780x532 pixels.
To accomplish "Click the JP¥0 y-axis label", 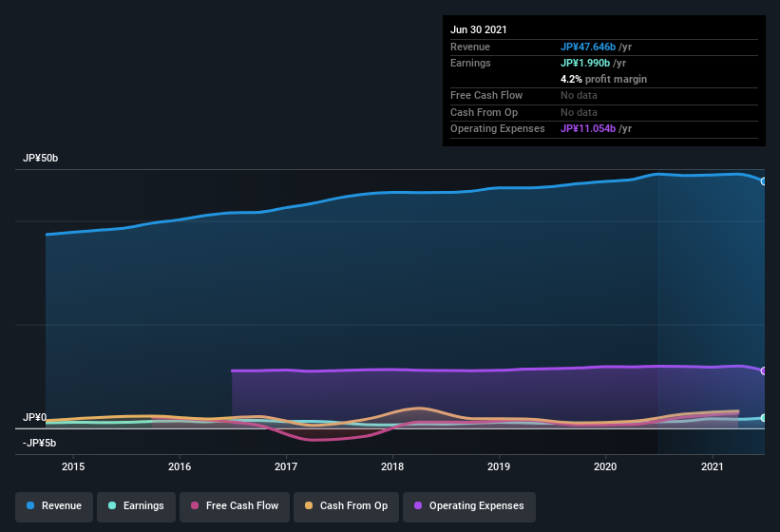I will tap(35, 418).
